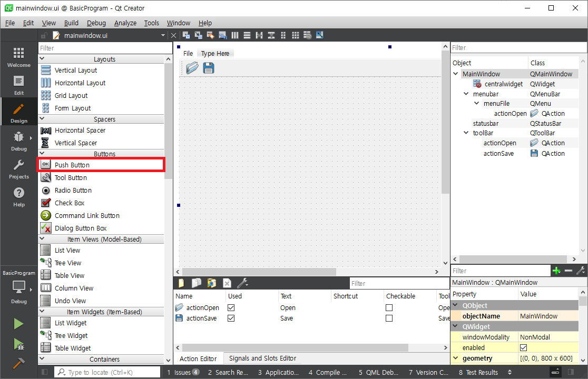Collapse toolBar node in Object tree

466,133
